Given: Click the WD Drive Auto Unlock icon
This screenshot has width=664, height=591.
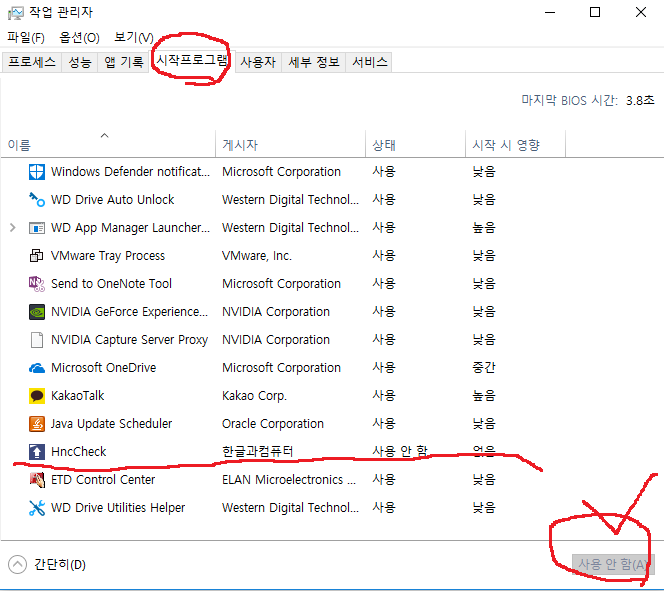Looking at the screenshot, I should [37, 200].
